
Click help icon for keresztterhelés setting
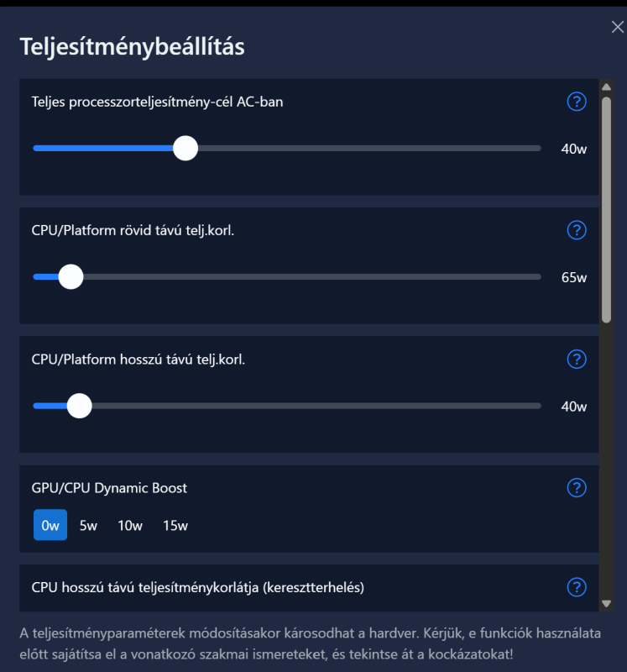[x=577, y=587]
